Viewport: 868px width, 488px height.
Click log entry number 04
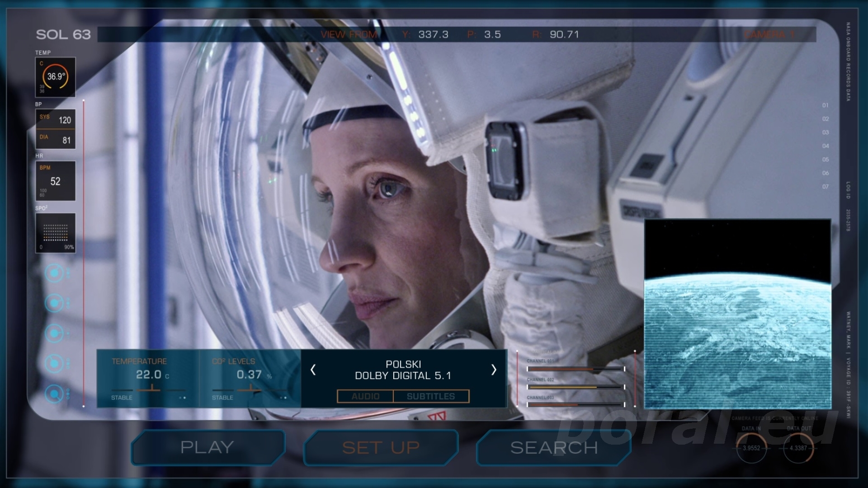pyautogui.click(x=826, y=146)
